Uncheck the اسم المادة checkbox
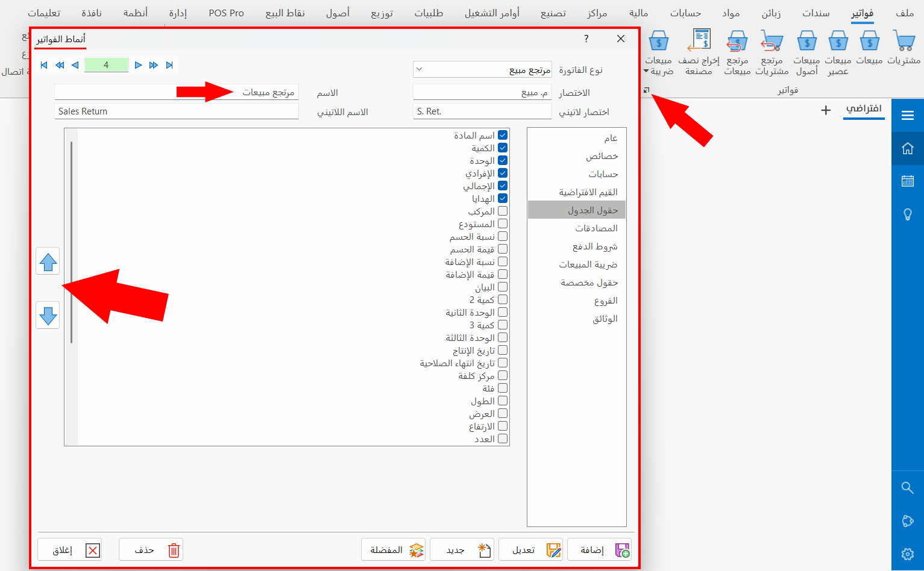924x571 pixels. click(x=502, y=135)
